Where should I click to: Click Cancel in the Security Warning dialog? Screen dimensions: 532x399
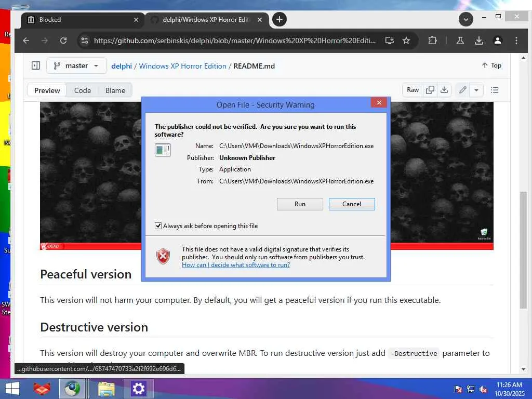click(352, 204)
